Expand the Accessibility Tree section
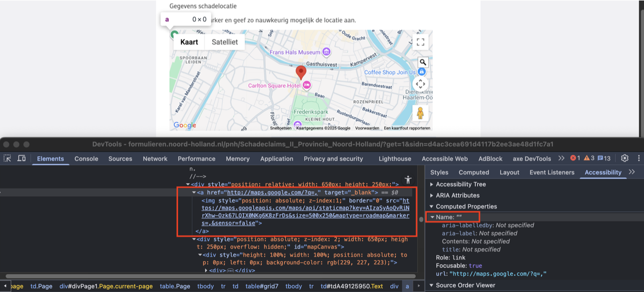644x292 pixels. (x=460, y=184)
